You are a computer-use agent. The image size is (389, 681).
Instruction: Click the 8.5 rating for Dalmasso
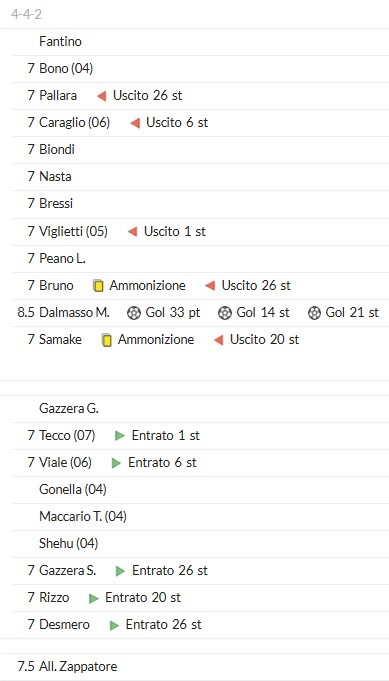[x=26, y=312]
